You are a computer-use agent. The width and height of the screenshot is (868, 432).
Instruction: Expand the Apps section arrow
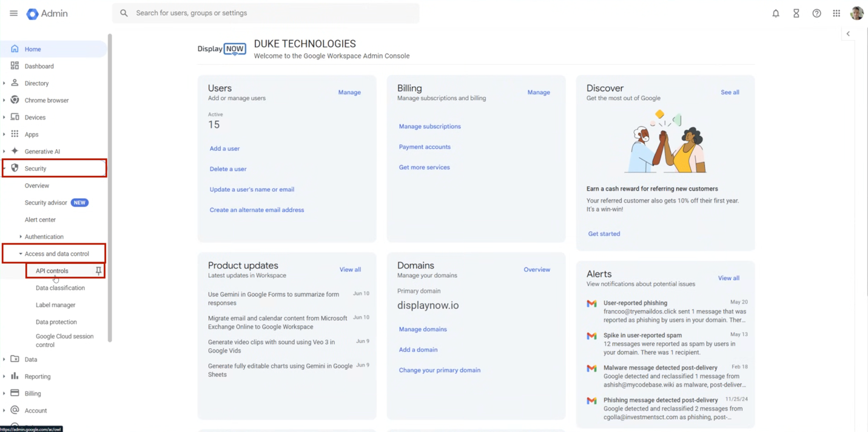(4, 134)
